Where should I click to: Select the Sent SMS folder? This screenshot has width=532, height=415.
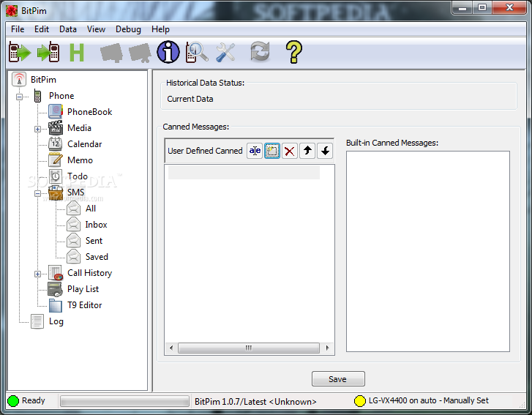94,241
